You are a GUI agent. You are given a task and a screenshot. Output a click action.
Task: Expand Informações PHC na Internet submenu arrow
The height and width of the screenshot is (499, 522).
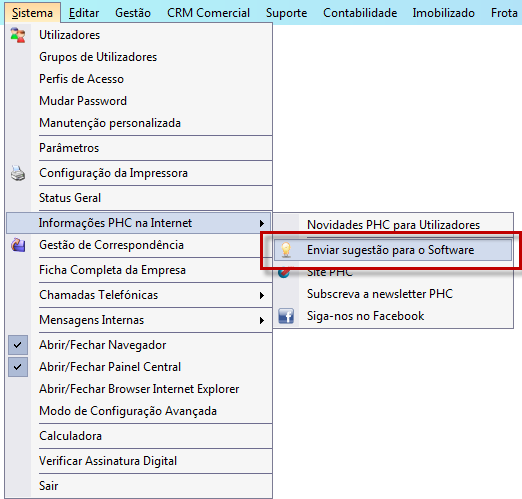tap(262, 223)
